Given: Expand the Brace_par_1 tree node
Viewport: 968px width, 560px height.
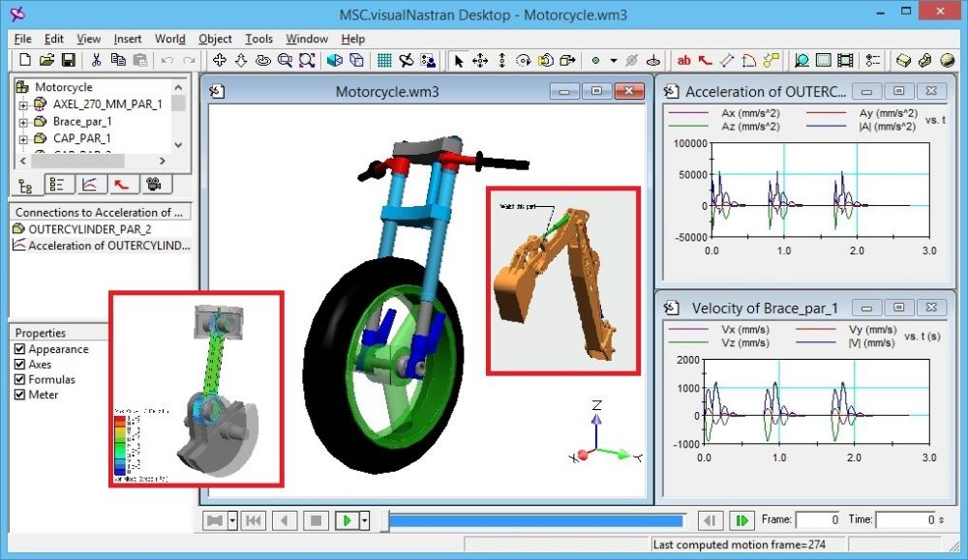Looking at the screenshot, I should click(x=23, y=122).
